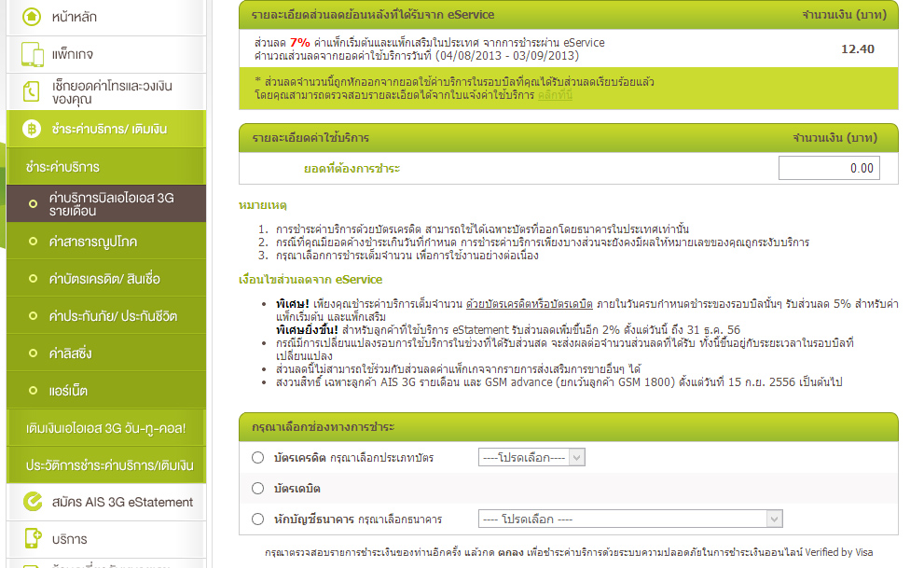Click bullet icon next to ค่าลิสซิ่ง
This screenshot has width=924, height=568.
[33, 353]
